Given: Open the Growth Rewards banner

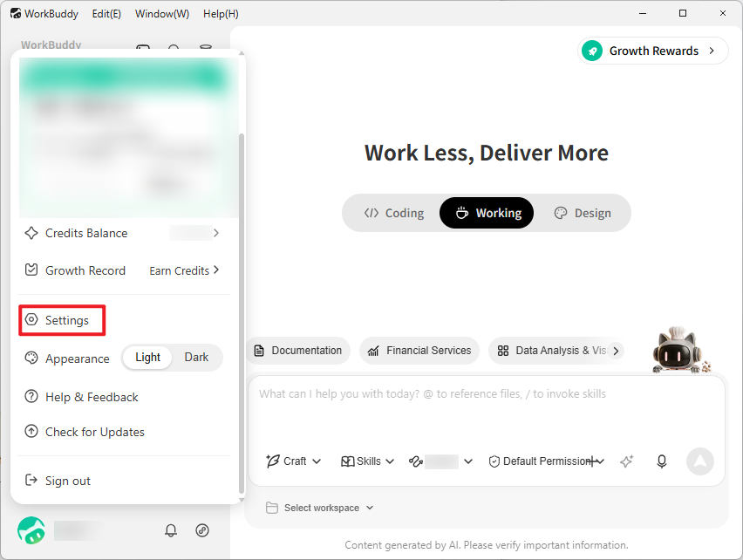Looking at the screenshot, I should click(x=653, y=51).
